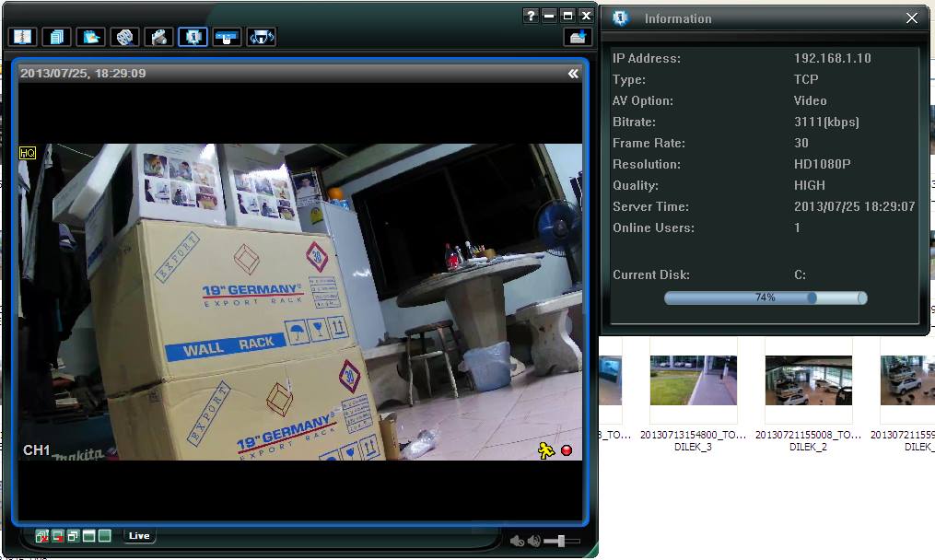Click the 74% disk usage bar
The height and width of the screenshot is (560, 935).
coord(766,297)
